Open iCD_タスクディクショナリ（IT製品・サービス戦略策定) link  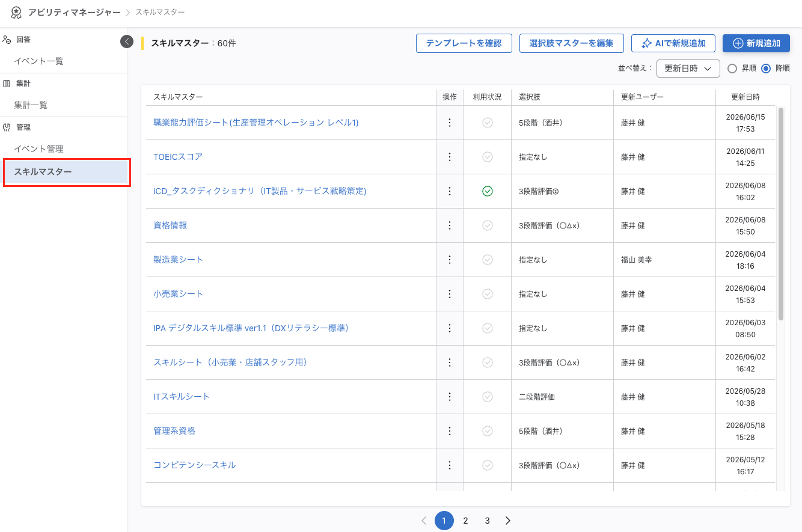pyautogui.click(x=260, y=191)
